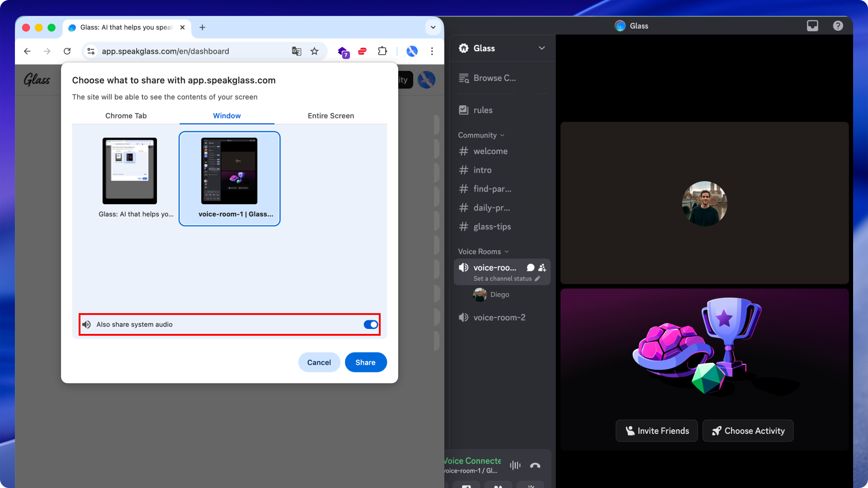868x488 pixels.
Task: Toggle Also share system audio switch
Action: pos(371,324)
